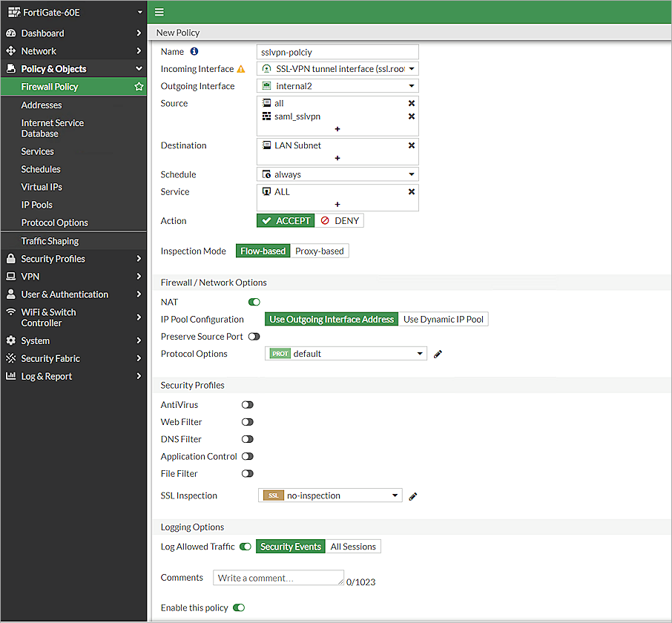Turn on Preserve Source Port
672x623 pixels.
tap(254, 336)
